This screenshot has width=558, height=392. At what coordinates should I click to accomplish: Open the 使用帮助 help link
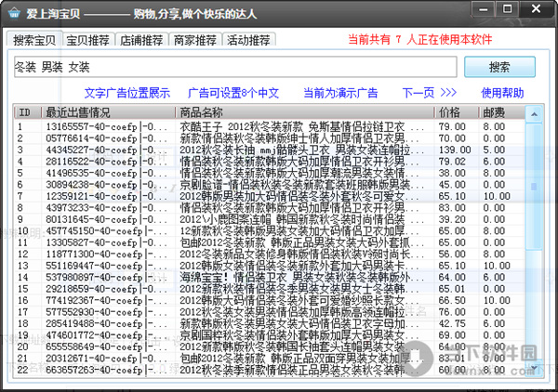[502, 93]
